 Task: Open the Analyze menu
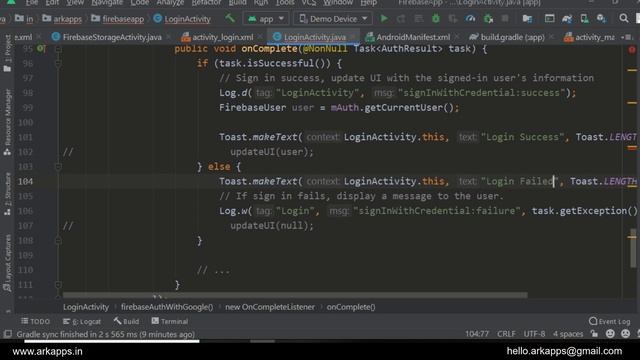click(170, 3)
